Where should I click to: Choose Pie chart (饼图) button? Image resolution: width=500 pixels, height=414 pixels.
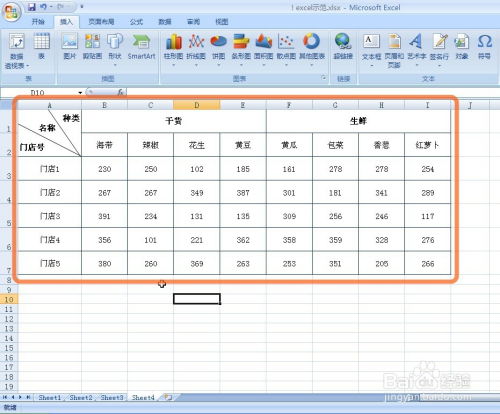(x=219, y=49)
